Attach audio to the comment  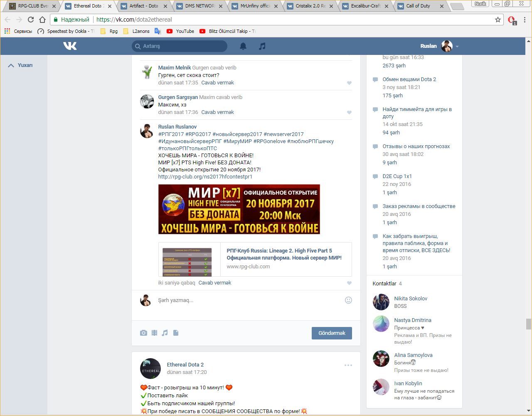point(165,333)
